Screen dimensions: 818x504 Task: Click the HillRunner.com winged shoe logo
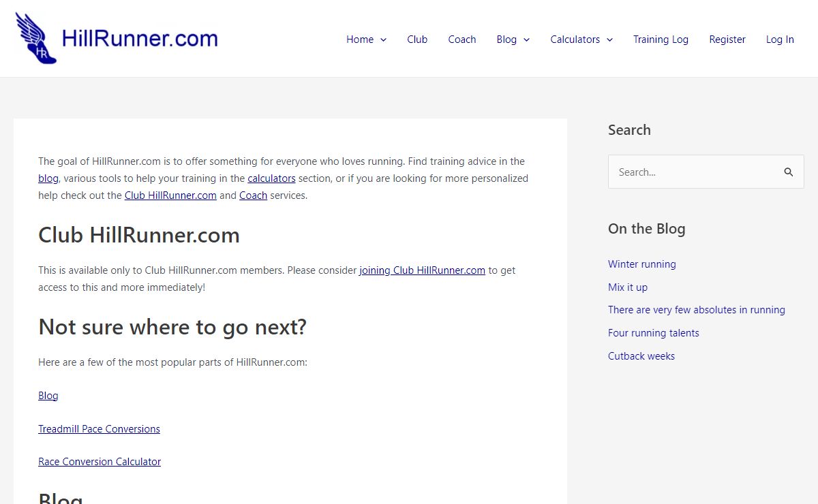click(36, 38)
